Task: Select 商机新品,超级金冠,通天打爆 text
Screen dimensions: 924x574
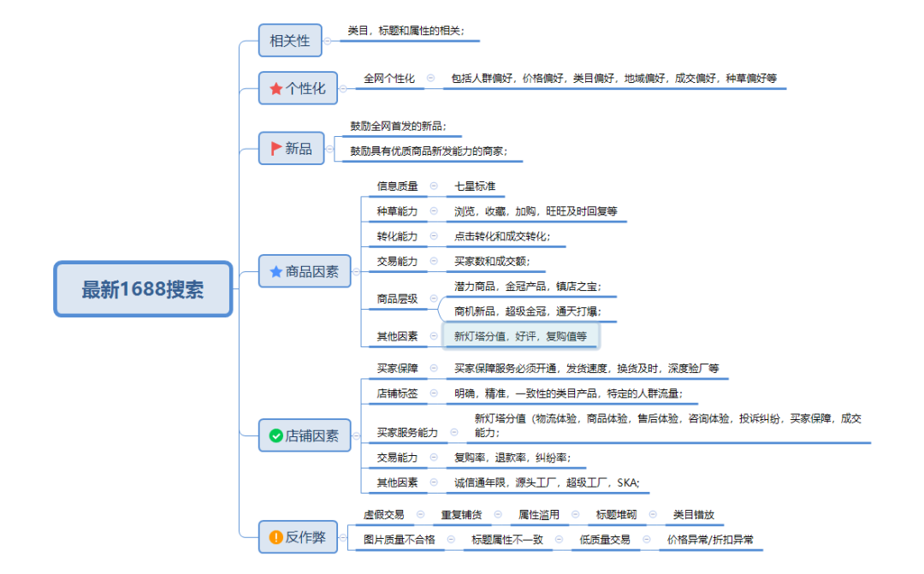Action: pyautogui.click(x=527, y=311)
